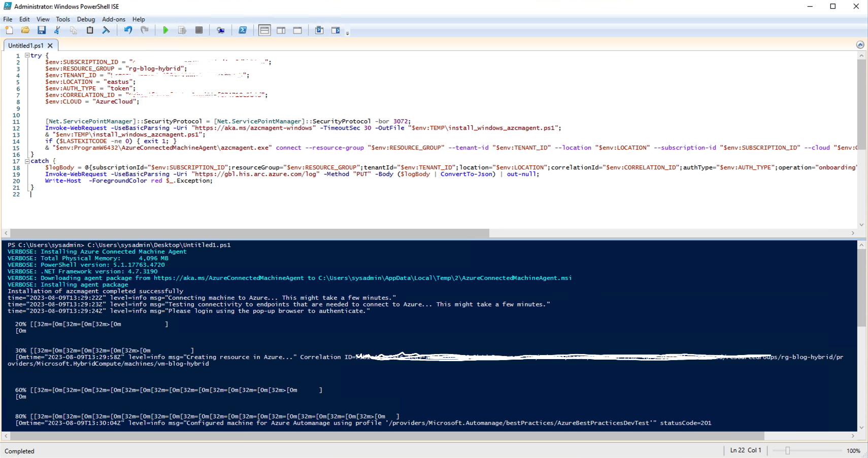
Task: Toggle Show Script Pane Right layout
Action: [x=281, y=30]
